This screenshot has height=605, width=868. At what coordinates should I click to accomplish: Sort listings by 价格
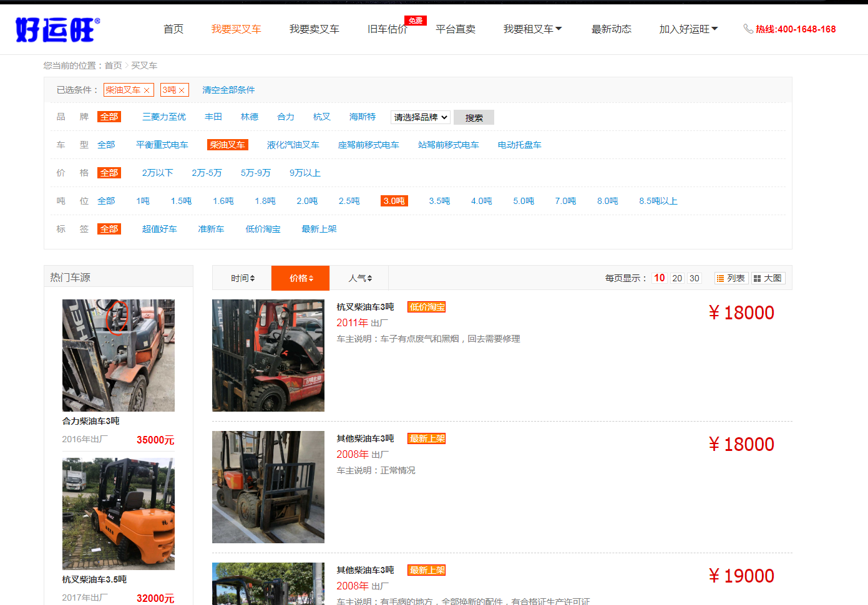301,278
